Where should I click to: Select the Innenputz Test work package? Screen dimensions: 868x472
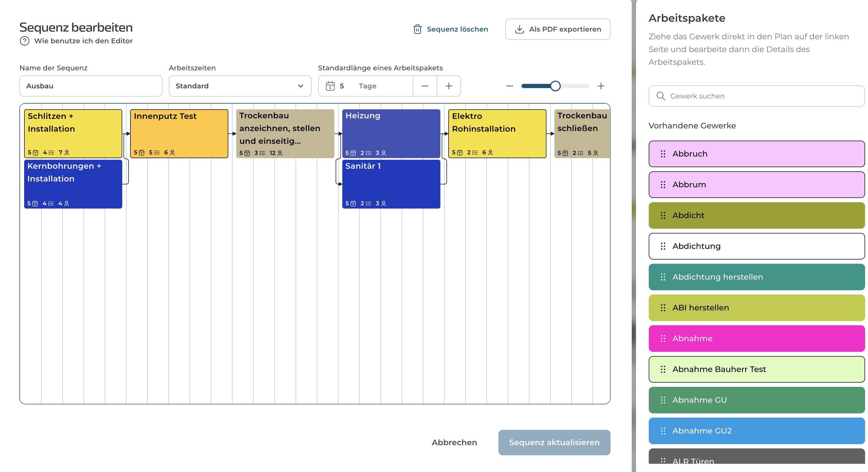(x=179, y=133)
